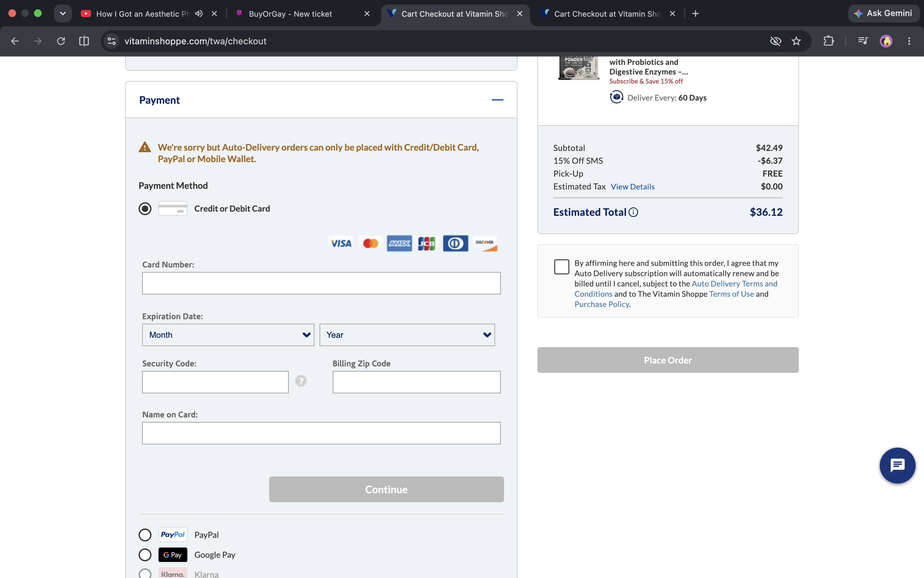
Task: Open Ask Gemini
Action: [884, 13]
